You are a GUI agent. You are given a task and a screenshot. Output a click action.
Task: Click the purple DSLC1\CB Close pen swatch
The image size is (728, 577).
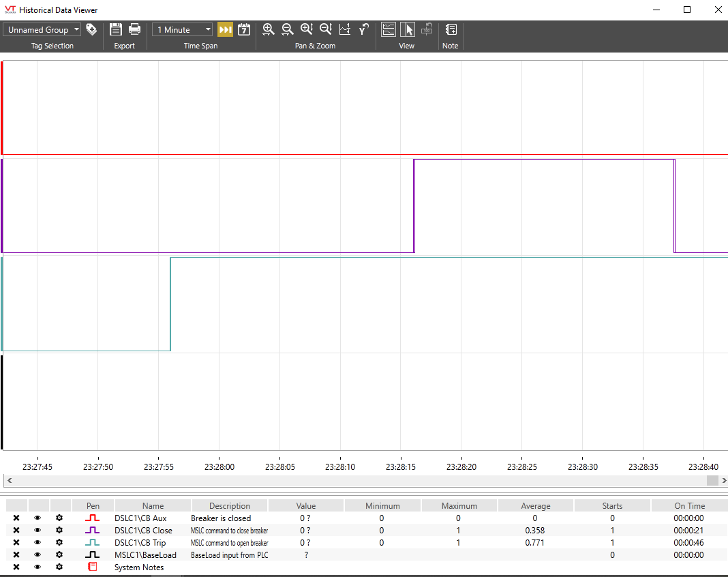tap(93, 530)
